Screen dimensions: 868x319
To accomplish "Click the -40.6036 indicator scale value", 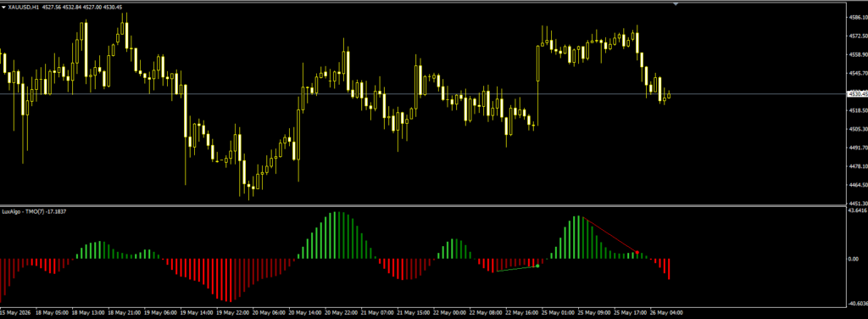I will pyautogui.click(x=858, y=304).
